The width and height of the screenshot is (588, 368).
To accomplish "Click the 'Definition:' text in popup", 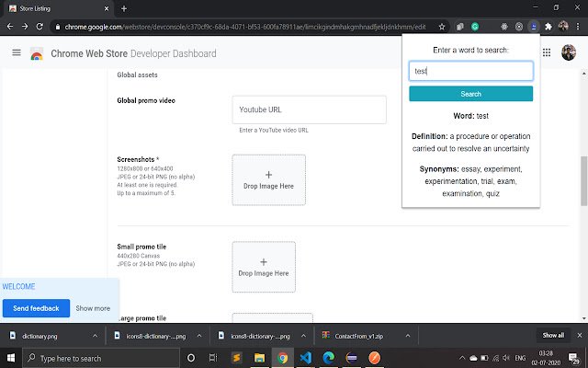I will tap(429, 136).
